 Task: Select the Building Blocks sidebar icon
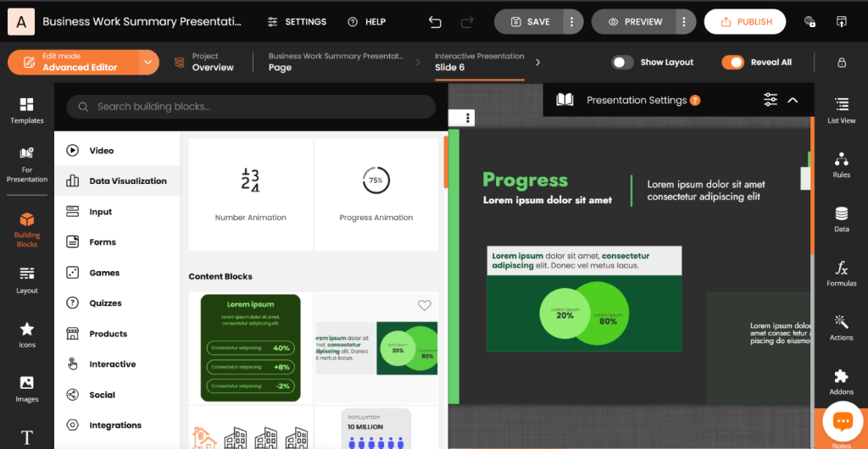tap(26, 230)
